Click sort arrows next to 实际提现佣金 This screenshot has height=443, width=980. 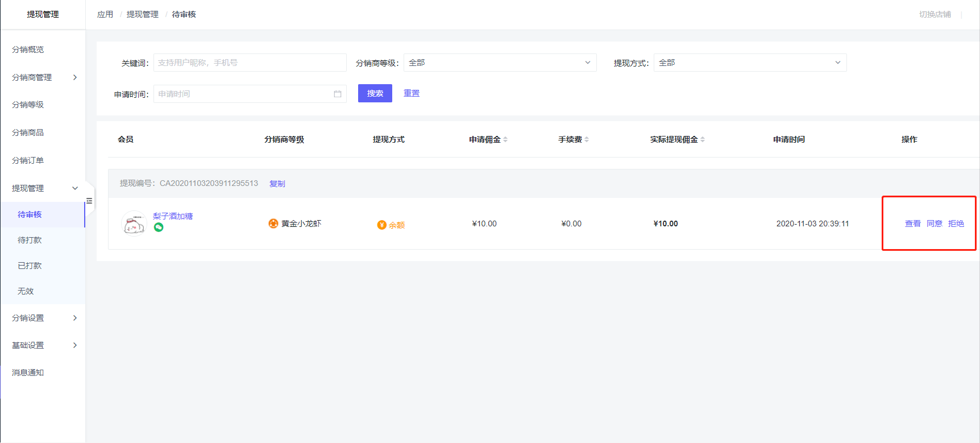click(x=703, y=139)
